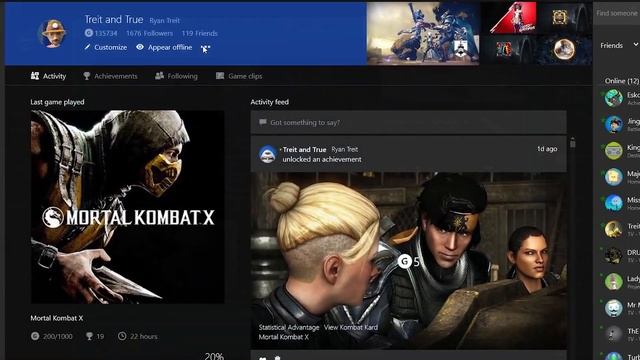Click the Last game played heading
640x360 pixels.
coord(58,102)
